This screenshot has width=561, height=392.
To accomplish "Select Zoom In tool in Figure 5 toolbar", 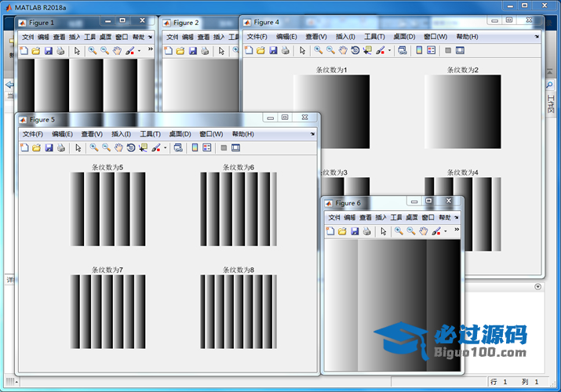I will point(93,147).
